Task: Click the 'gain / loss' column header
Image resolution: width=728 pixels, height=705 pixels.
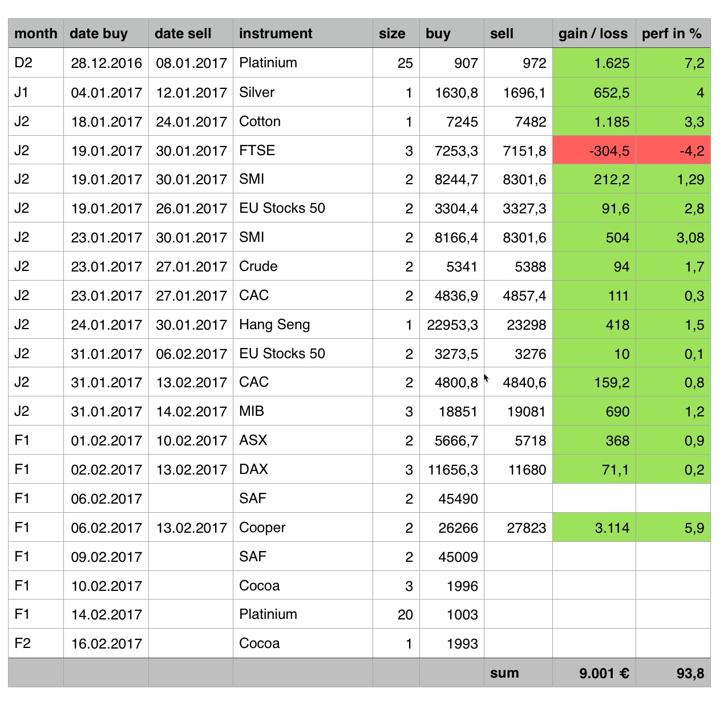Action: click(x=593, y=34)
